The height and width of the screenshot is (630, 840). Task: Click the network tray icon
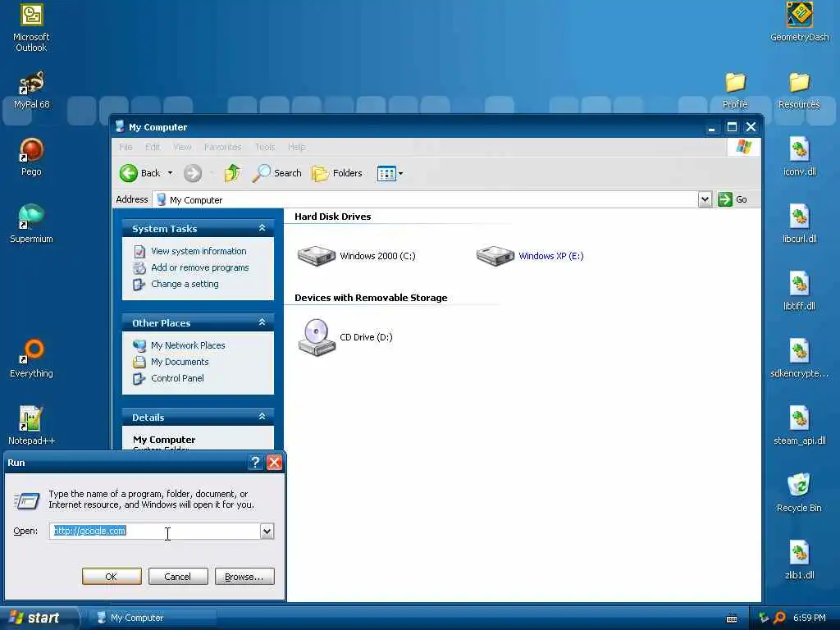(x=764, y=618)
